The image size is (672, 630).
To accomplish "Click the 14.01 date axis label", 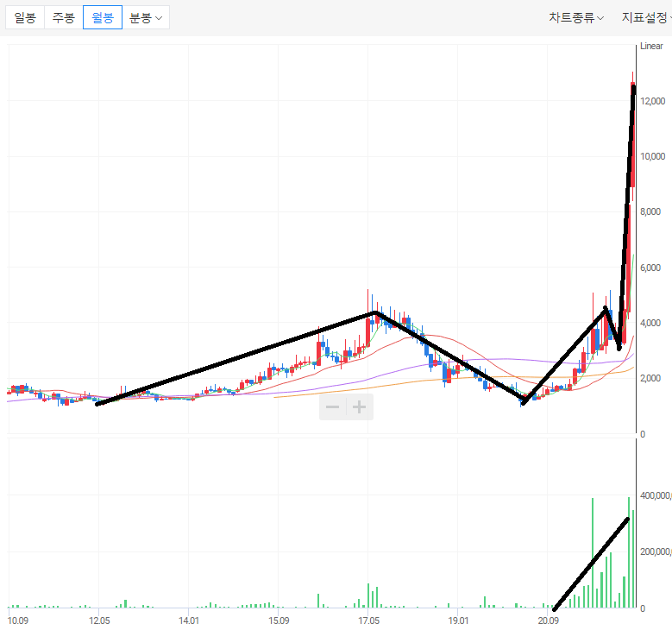I will pyautogui.click(x=189, y=621).
